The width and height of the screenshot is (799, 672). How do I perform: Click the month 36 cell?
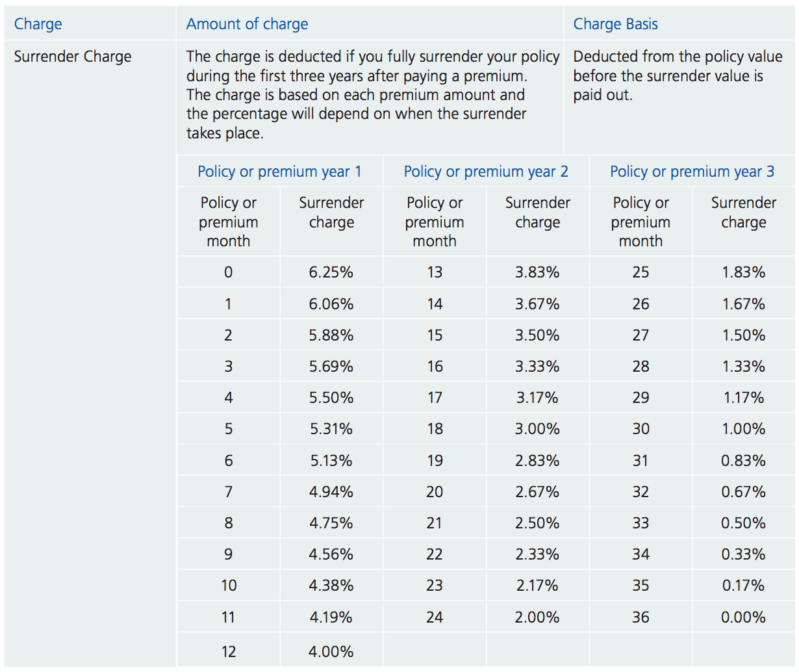[640, 617]
